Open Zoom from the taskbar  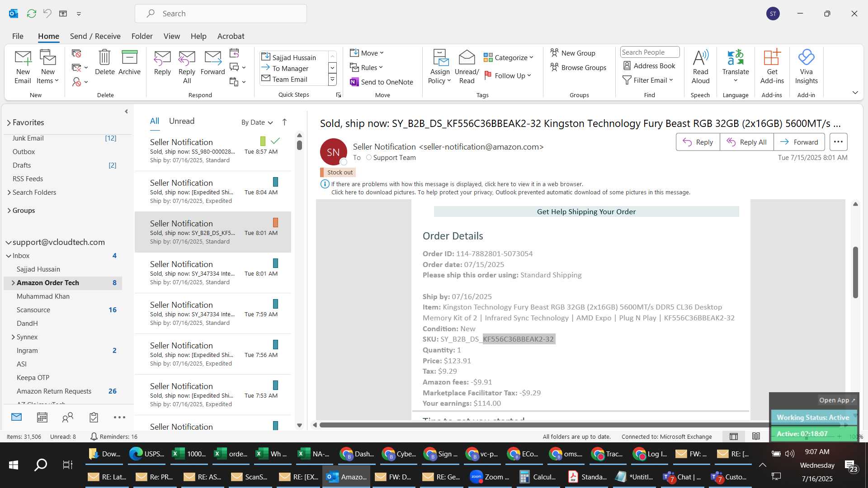tap(489, 477)
